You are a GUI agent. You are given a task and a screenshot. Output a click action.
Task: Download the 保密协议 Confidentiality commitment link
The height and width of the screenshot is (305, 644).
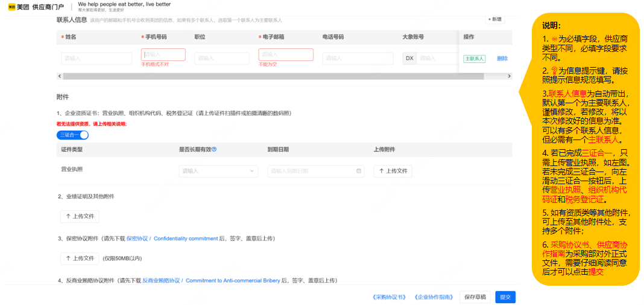[172, 239]
